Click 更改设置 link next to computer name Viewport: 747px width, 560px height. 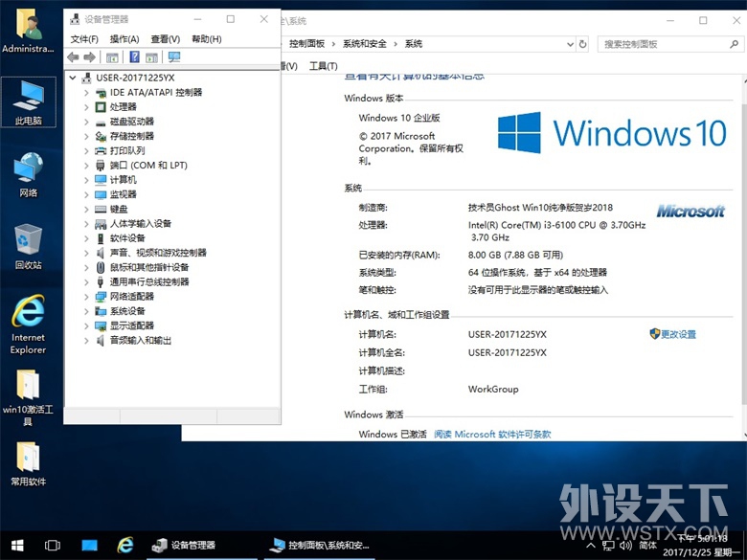tap(678, 334)
